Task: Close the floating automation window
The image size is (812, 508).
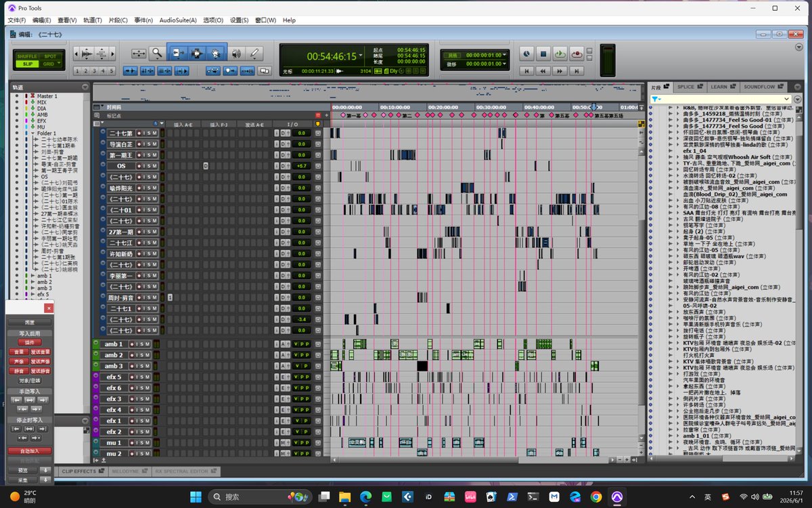Action: pyautogui.click(x=48, y=308)
